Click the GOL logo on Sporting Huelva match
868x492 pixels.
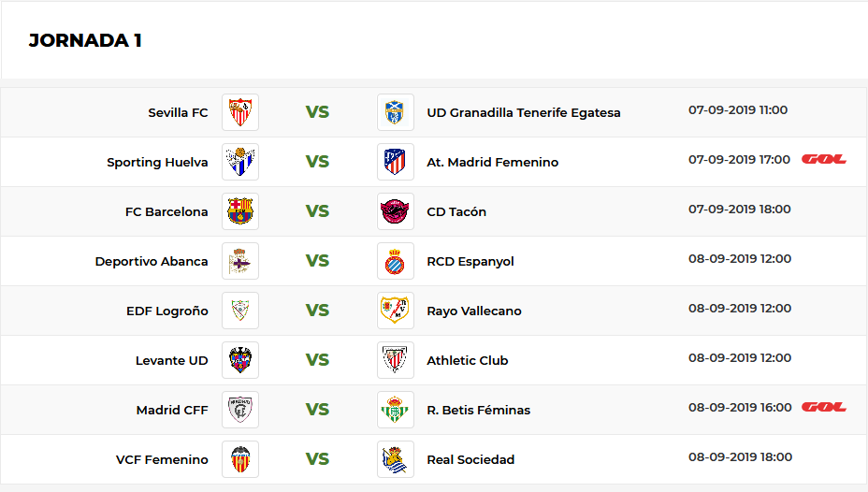pos(824,159)
